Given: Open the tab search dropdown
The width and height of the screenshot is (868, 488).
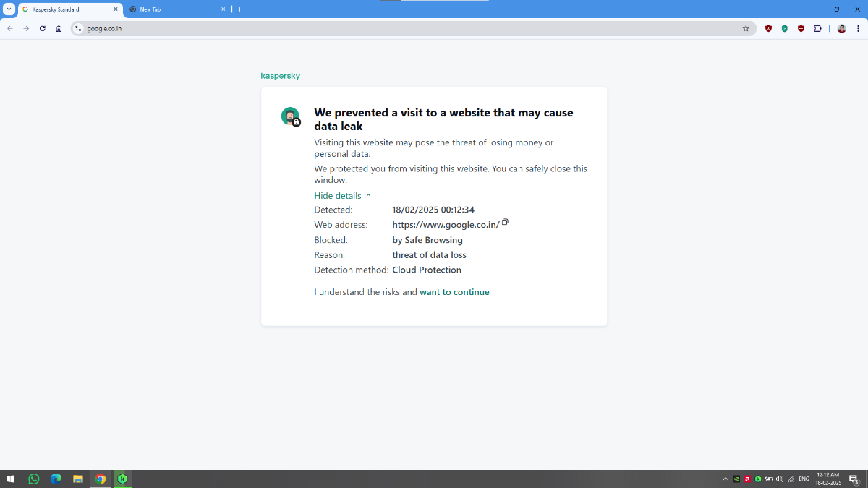Looking at the screenshot, I should pyautogui.click(x=9, y=9).
